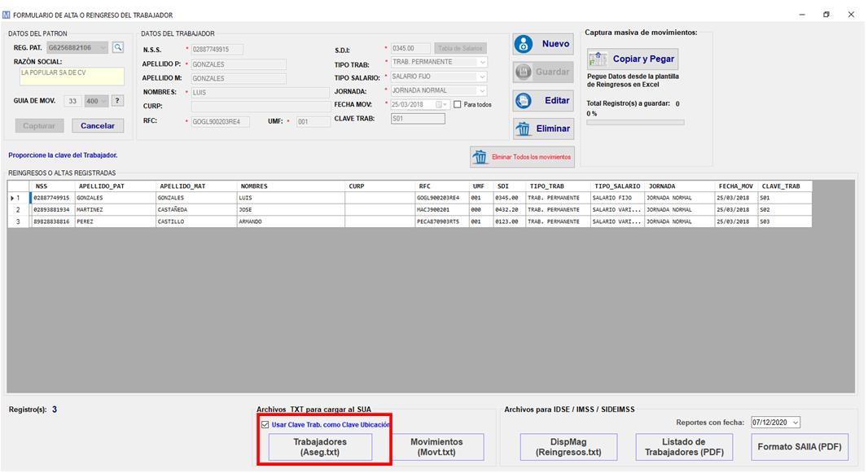Click the DispMag (Reingresos.txt) button
Viewport: 868px width, 473px height.
(568, 447)
